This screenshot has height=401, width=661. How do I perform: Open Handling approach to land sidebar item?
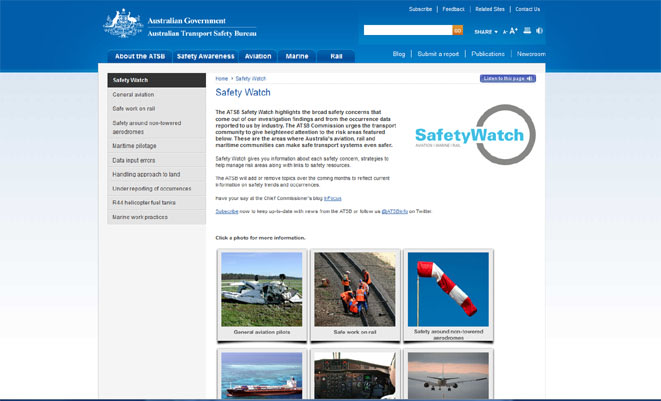tap(157, 174)
